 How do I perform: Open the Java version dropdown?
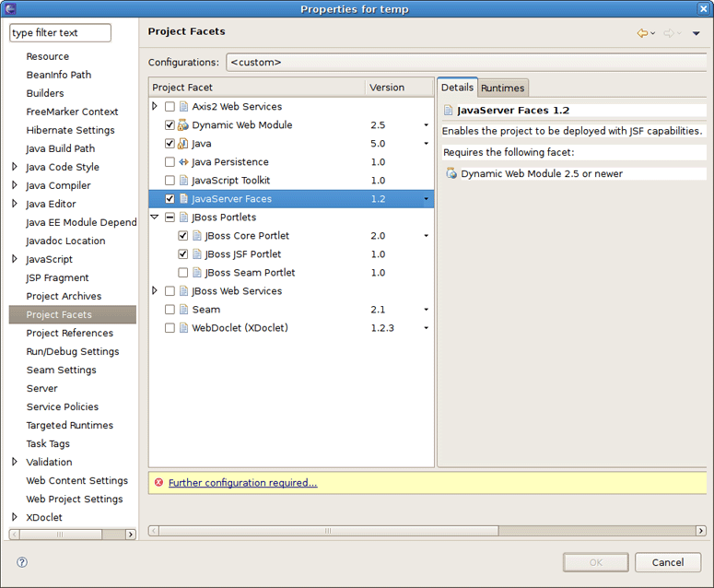click(426, 144)
